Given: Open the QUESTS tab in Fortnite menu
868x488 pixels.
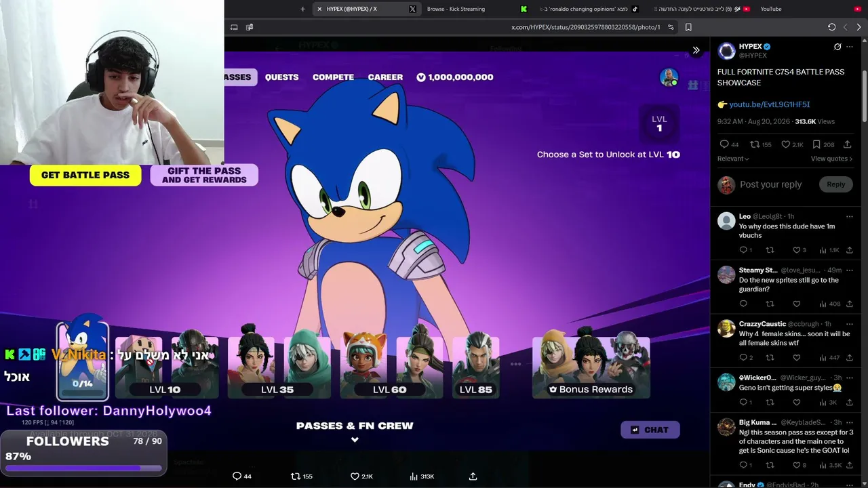Looking at the screenshot, I should (281, 77).
